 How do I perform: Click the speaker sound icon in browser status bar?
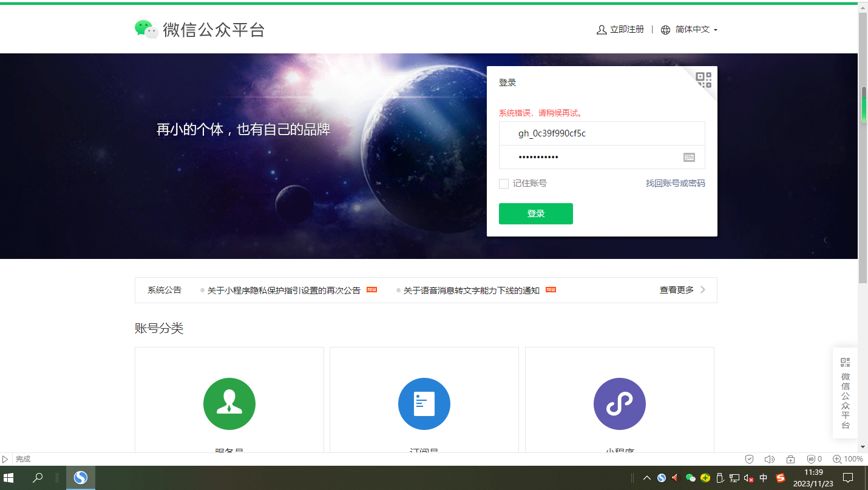pyautogui.click(x=770, y=459)
